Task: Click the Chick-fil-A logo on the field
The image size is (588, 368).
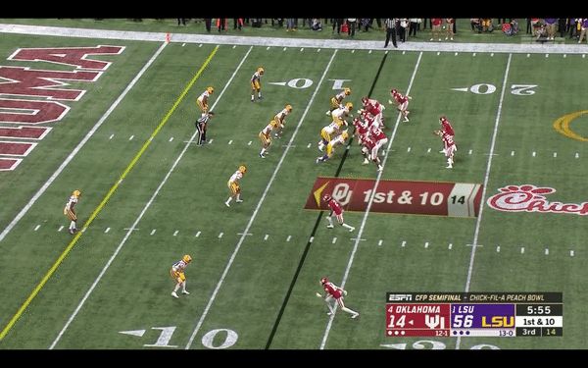Action: coord(537,199)
